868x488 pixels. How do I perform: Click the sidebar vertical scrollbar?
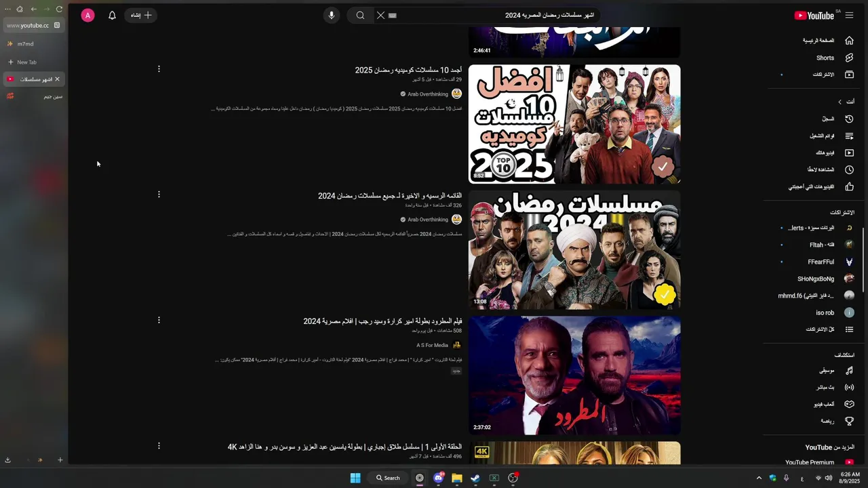863,261
